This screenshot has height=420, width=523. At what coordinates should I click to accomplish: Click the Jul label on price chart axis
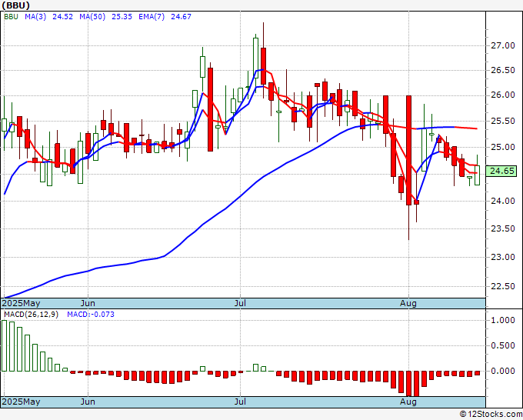coord(240,303)
